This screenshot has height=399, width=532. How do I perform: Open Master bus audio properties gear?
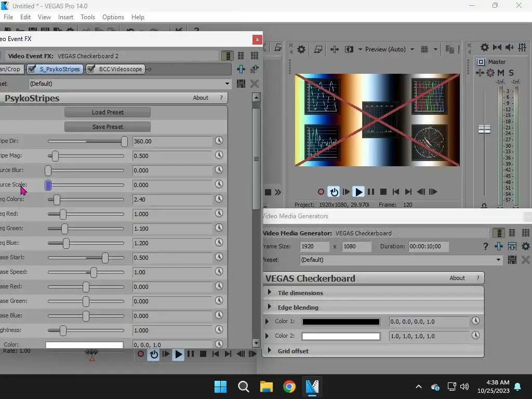(485, 47)
